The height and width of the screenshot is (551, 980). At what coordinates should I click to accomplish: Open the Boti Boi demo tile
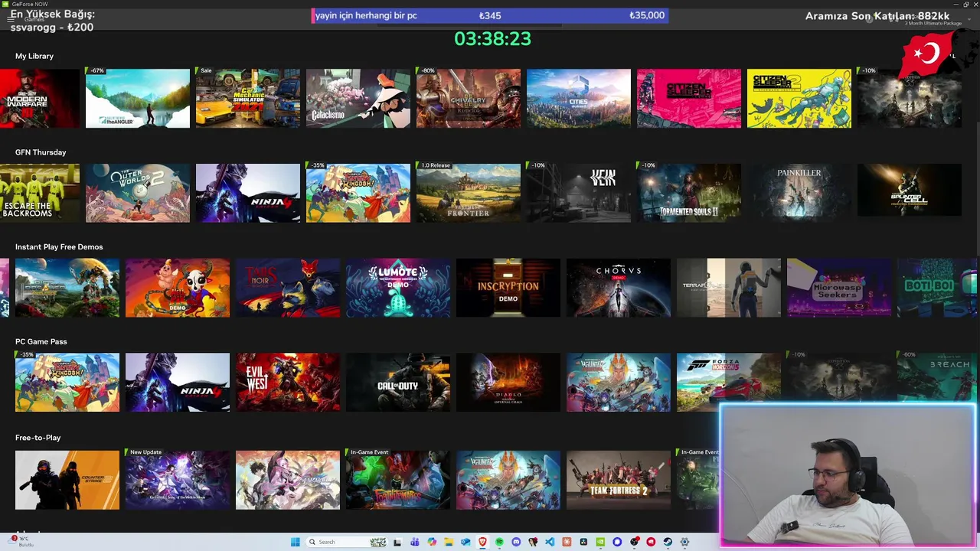[937, 288]
